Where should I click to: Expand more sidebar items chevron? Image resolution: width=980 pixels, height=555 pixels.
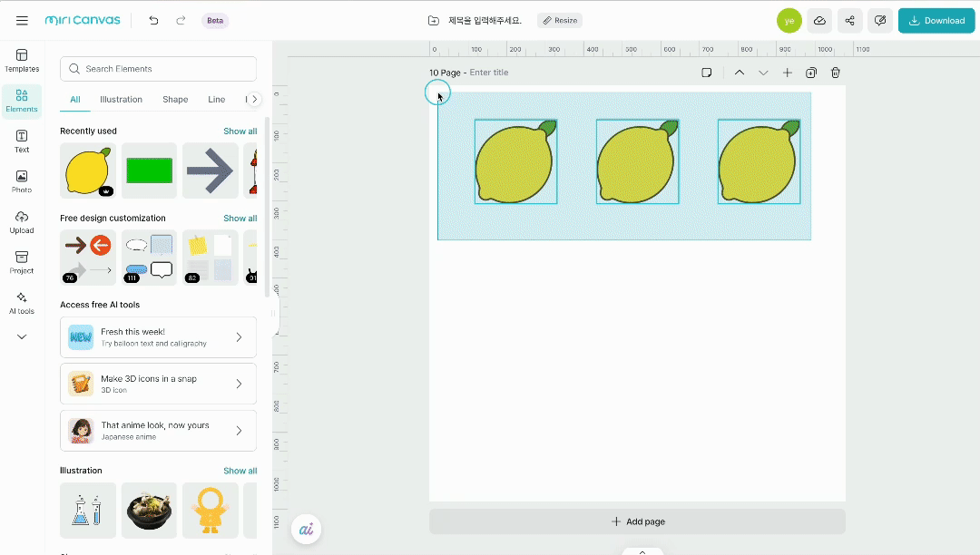[22, 337]
